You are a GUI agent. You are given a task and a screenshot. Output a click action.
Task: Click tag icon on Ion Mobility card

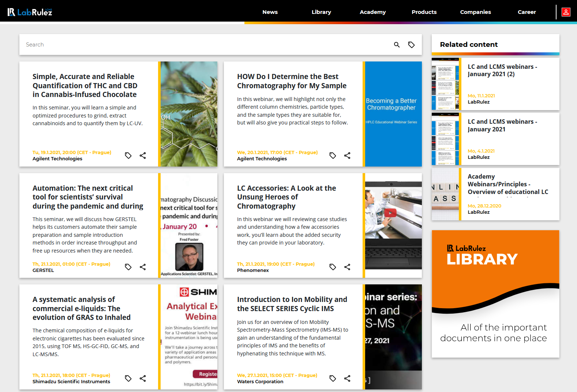tap(333, 378)
